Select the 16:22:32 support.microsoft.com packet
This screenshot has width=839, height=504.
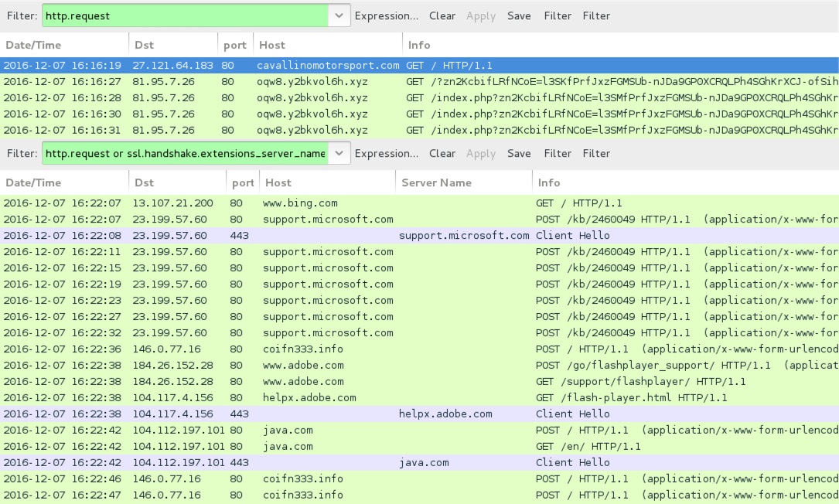coord(419,333)
